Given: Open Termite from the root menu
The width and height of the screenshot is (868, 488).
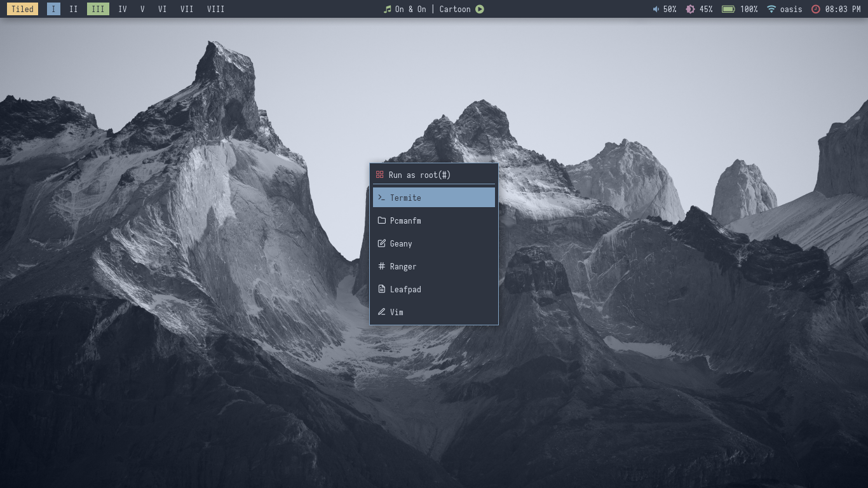Looking at the screenshot, I should (434, 198).
